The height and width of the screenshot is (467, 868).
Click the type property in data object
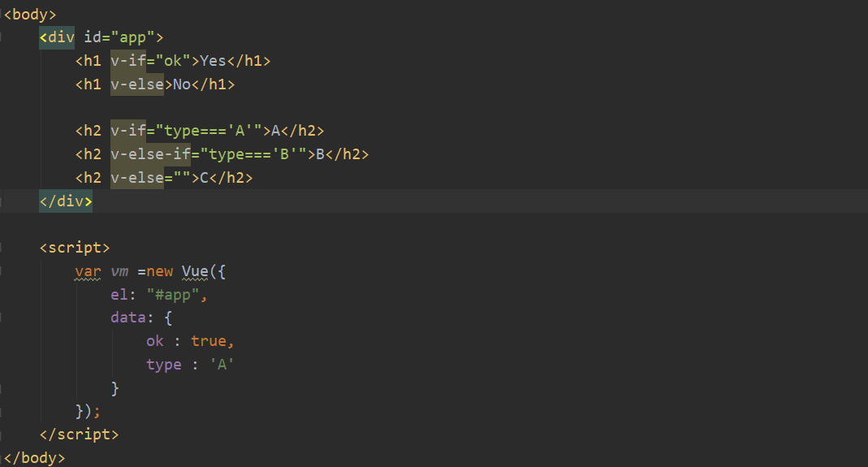click(x=164, y=365)
